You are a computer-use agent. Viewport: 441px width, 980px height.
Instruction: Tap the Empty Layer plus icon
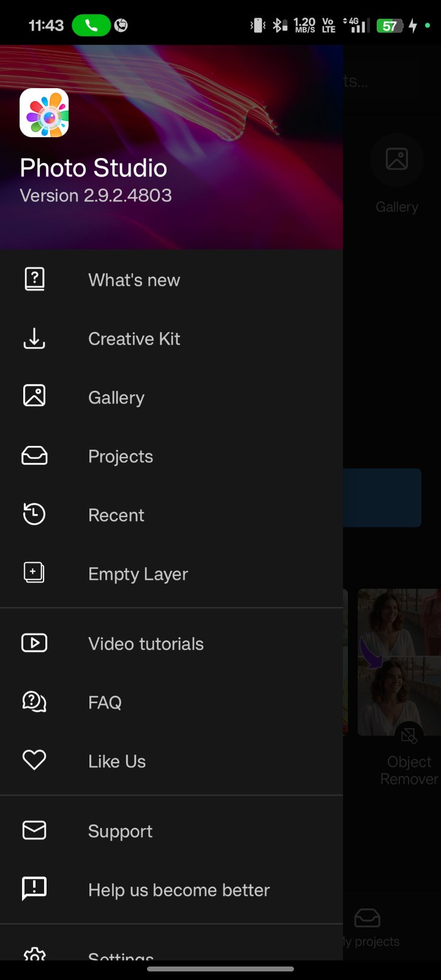[34, 573]
